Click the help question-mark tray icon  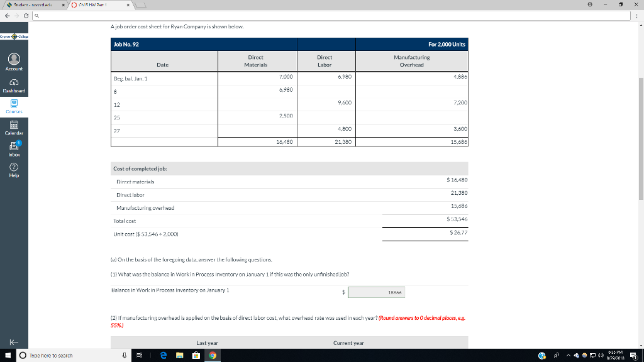click(x=542, y=356)
